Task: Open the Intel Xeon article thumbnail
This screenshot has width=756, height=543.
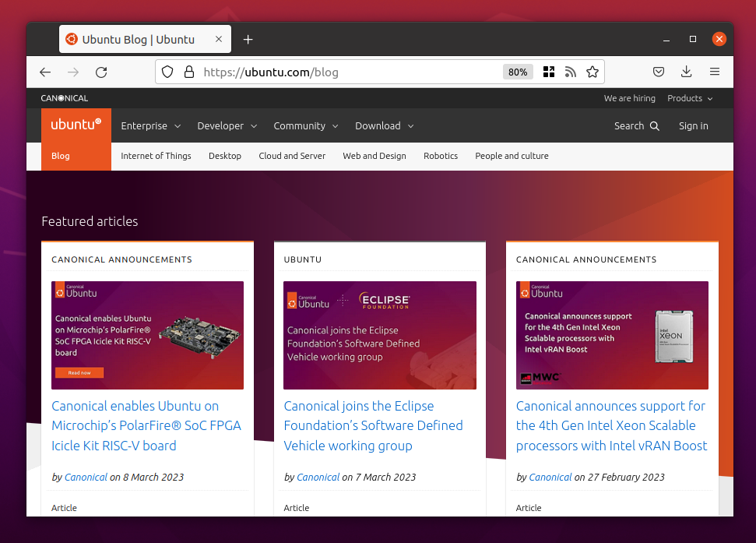Action: [x=612, y=335]
